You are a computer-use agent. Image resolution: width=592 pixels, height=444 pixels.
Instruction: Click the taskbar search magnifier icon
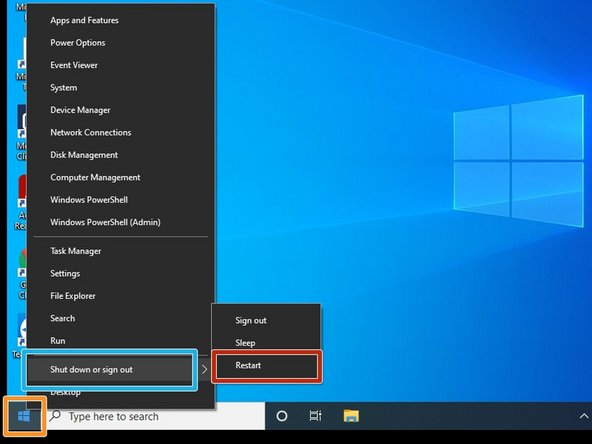pos(56,416)
